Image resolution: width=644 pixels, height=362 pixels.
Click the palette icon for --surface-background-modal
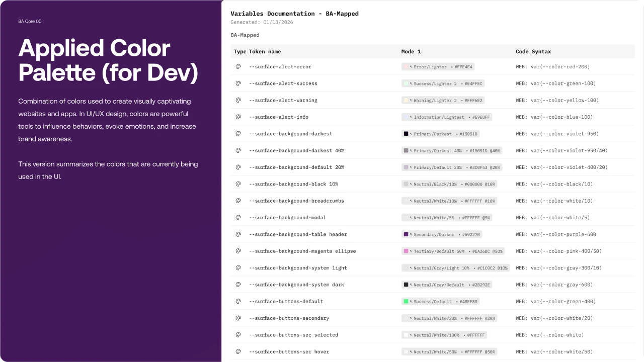pyautogui.click(x=238, y=217)
